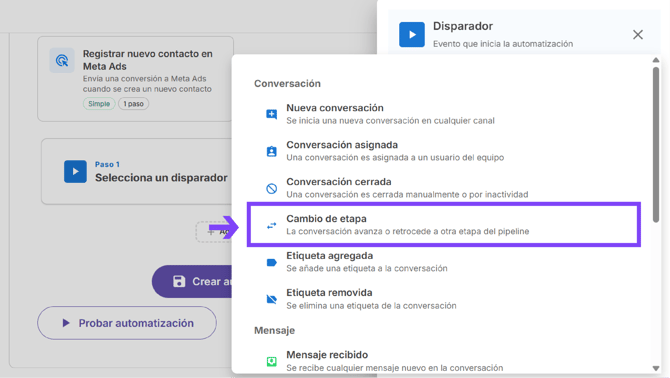
Task: Click the Conversación section heading
Action: (287, 83)
